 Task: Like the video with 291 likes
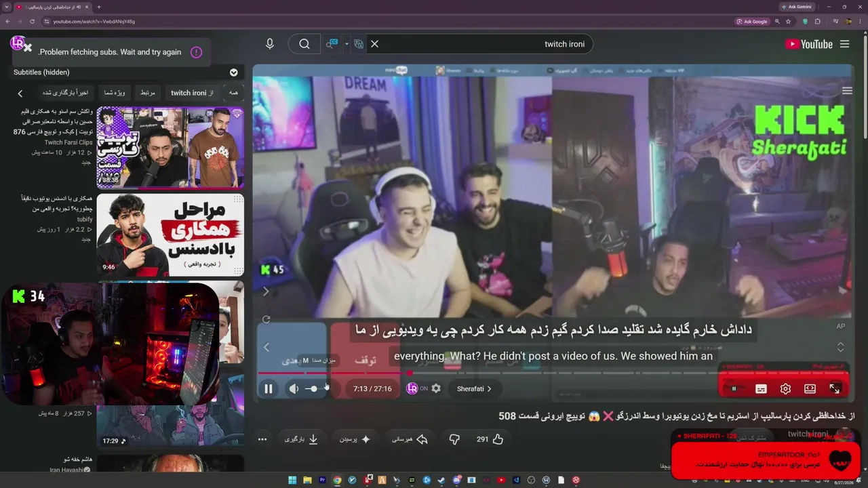click(x=490, y=439)
